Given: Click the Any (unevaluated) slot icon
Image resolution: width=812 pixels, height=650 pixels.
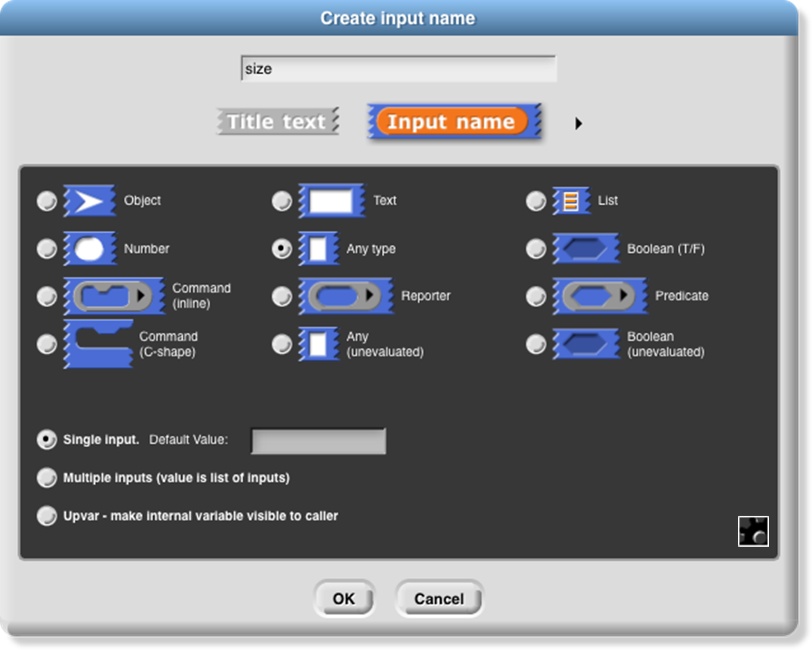Looking at the screenshot, I should 318,344.
